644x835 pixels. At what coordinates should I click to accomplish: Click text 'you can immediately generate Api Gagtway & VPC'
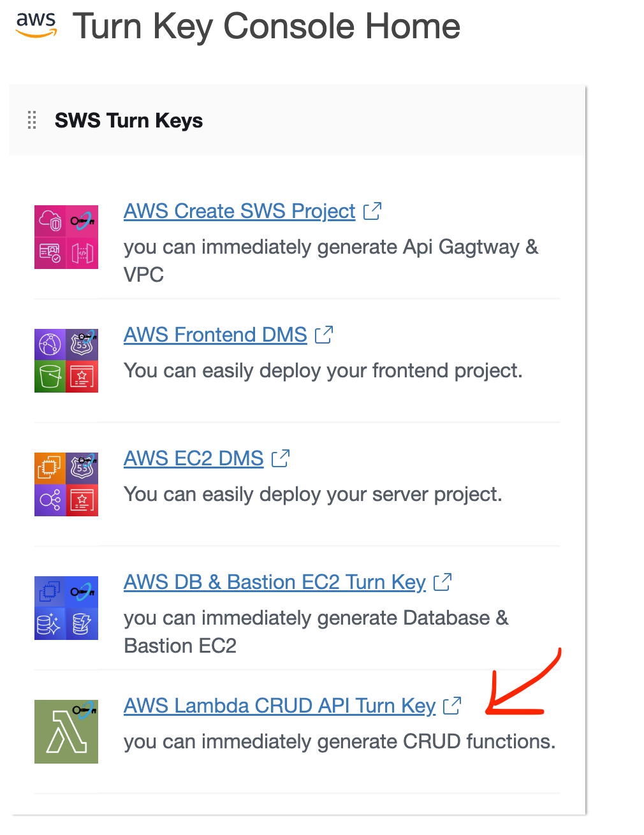pos(331,261)
